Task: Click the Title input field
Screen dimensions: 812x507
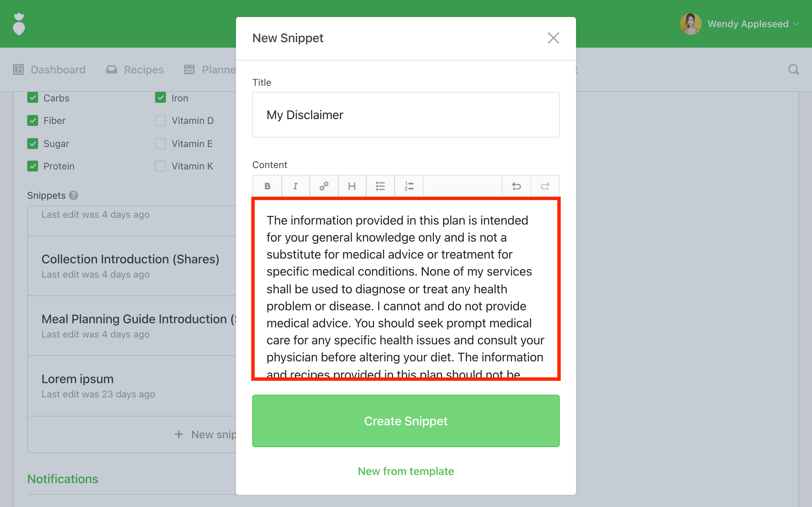Action: pos(406,115)
